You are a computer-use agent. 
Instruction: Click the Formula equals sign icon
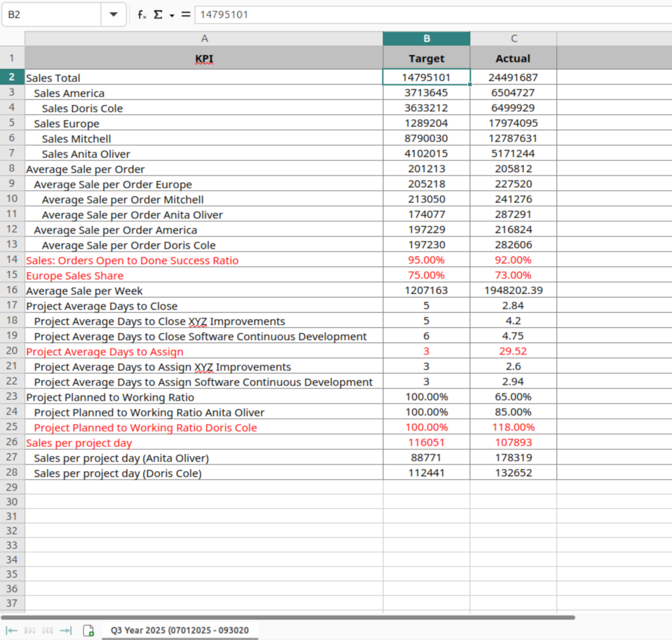pos(186,14)
